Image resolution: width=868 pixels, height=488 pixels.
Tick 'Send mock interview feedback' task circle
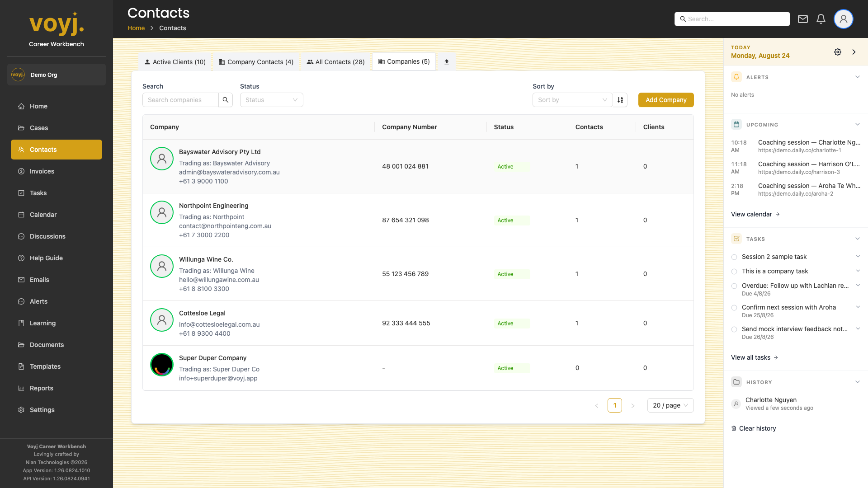(734, 329)
